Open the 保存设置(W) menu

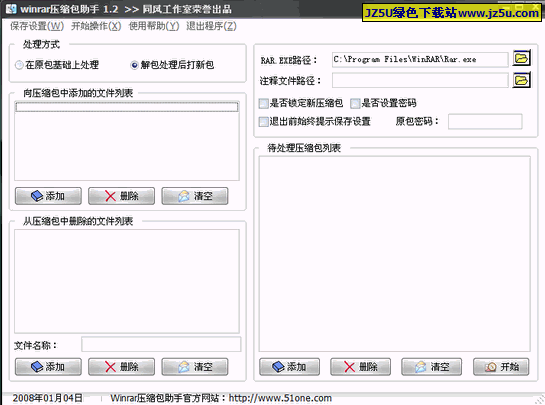pos(37,26)
